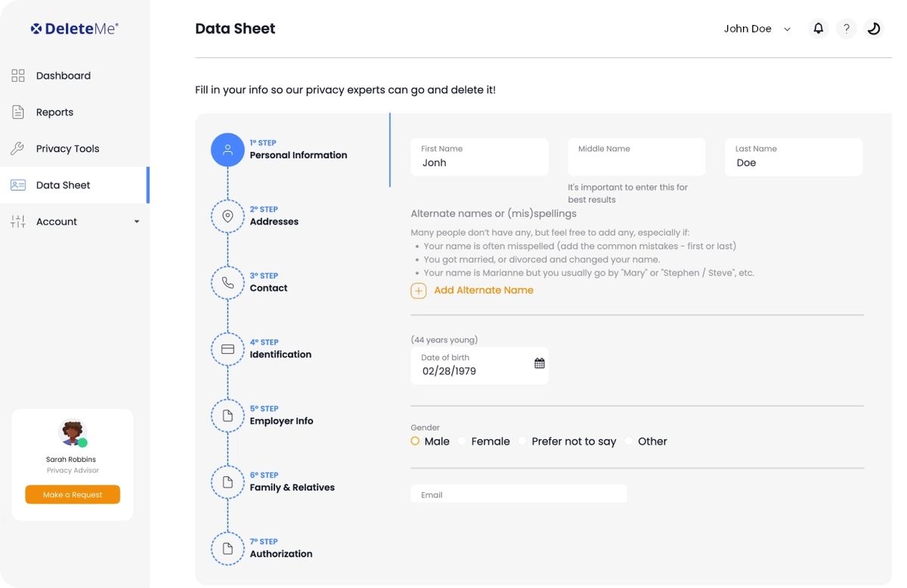Open the Identification step
This screenshot has height=588, width=907.
228,348
